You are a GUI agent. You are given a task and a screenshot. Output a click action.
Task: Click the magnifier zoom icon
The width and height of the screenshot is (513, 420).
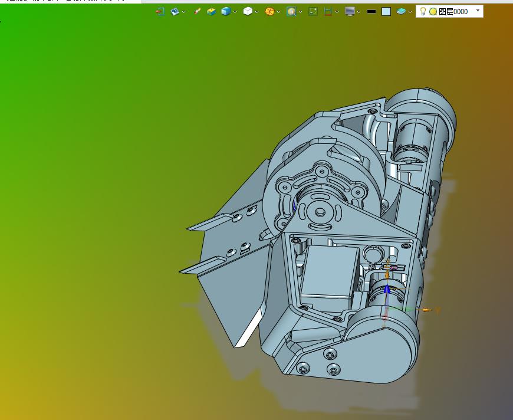tap(291, 12)
